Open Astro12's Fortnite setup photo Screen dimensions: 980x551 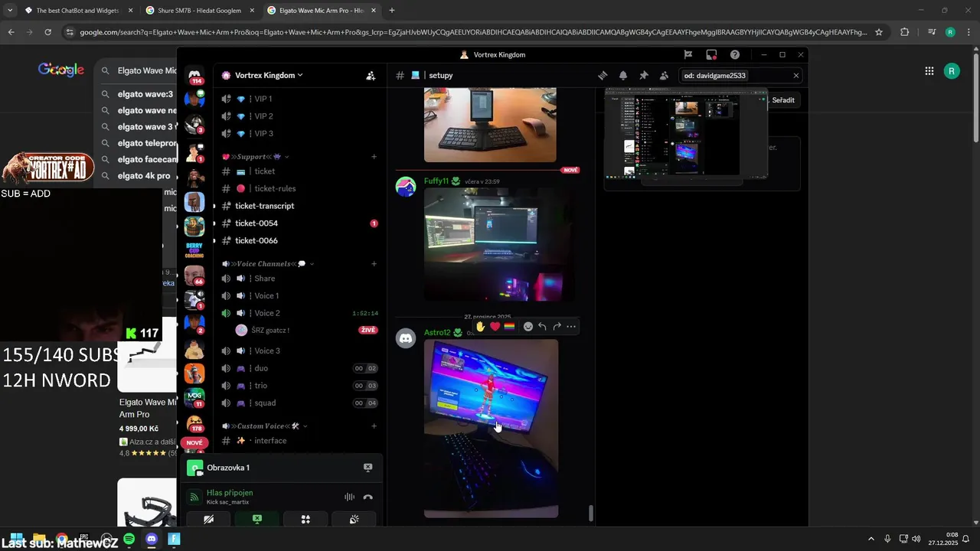pyautogui.click(x=491, y=429)
